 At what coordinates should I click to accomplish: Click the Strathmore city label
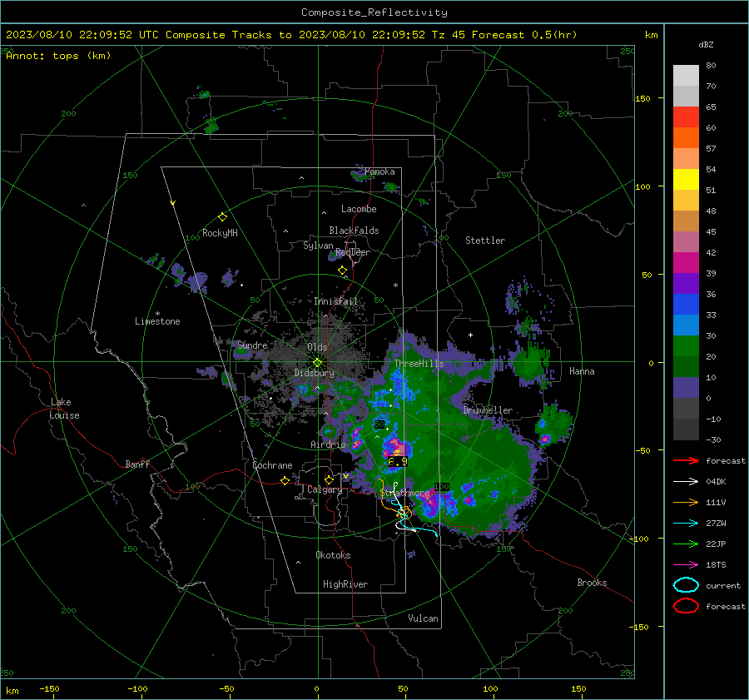pyautogui.click(x=404, y=493)
